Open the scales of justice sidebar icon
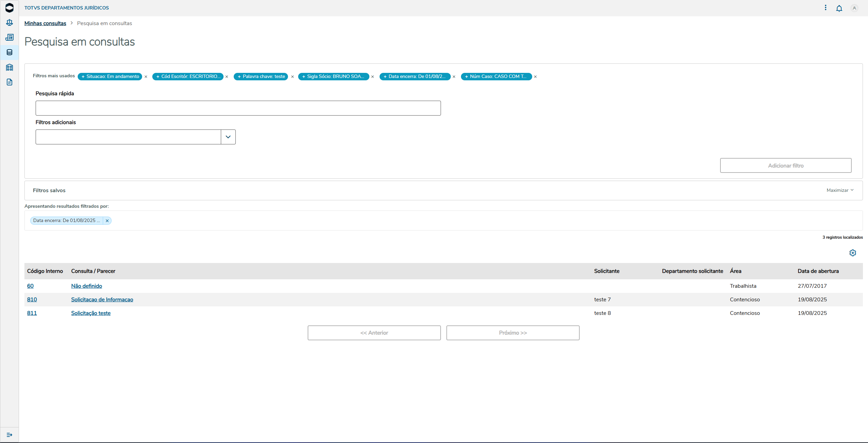The width and height of the screenshot is (868, 443). point(9,23)
